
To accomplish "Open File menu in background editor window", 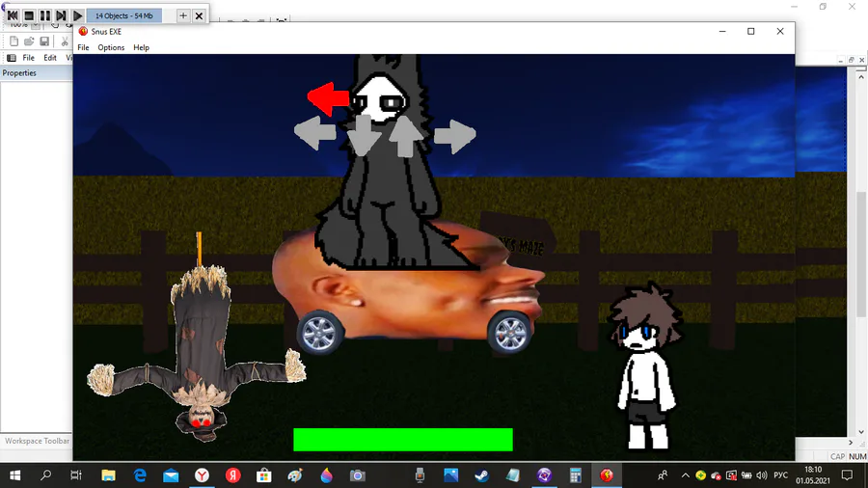I will [x=28, y=58].
